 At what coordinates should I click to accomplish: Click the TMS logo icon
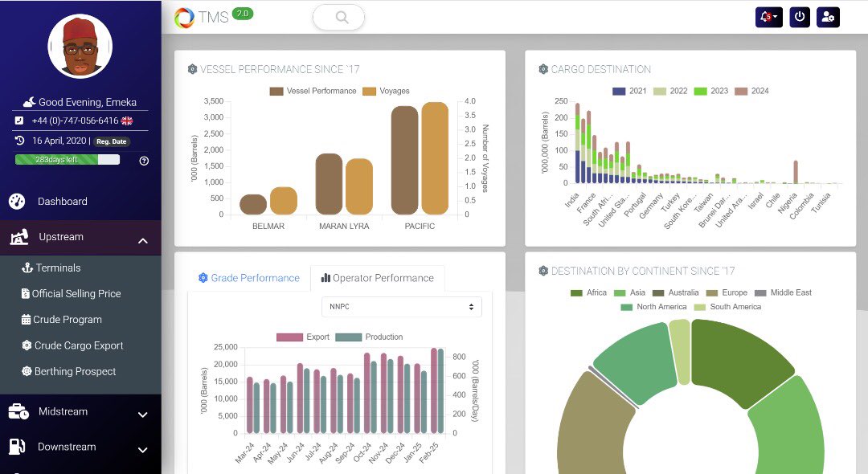click(x=184, y=17)
